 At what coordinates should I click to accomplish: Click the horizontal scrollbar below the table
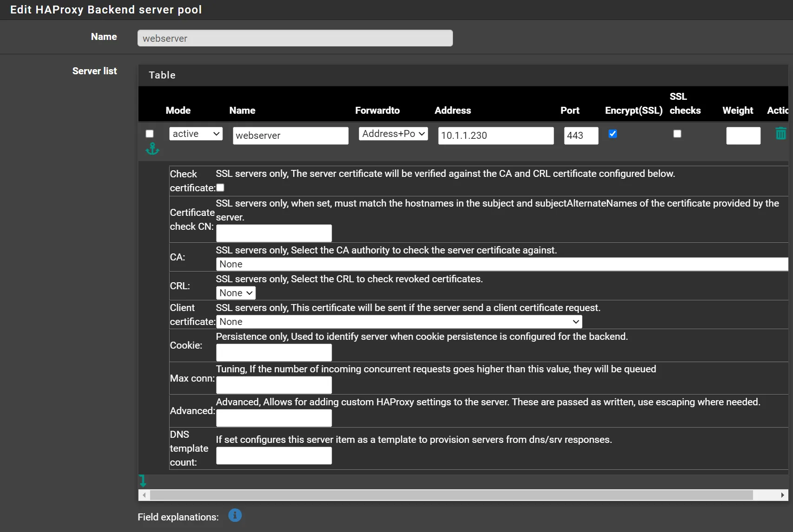tap(446, 495)
